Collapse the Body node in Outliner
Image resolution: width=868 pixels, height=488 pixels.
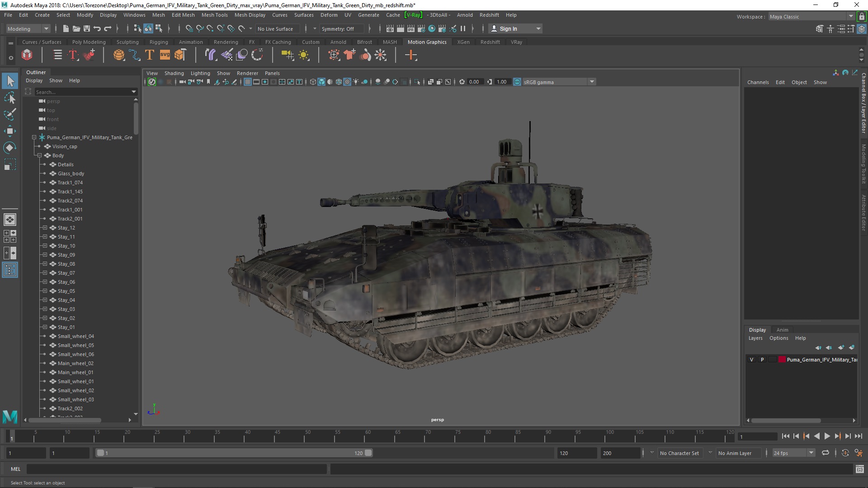tap(39, 155)
